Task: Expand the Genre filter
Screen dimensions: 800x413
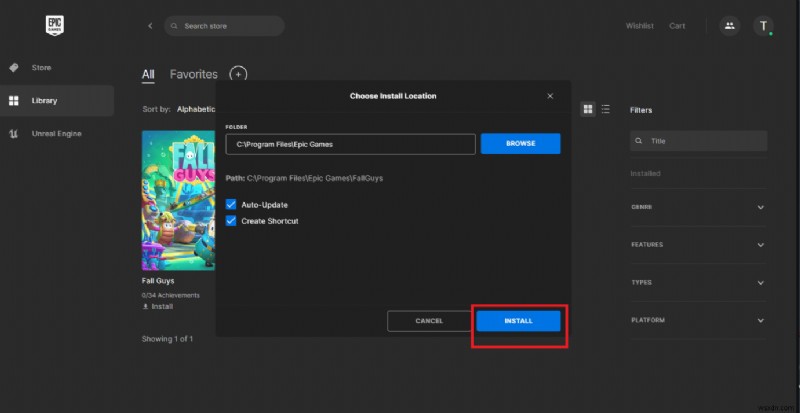Action: 761,207
